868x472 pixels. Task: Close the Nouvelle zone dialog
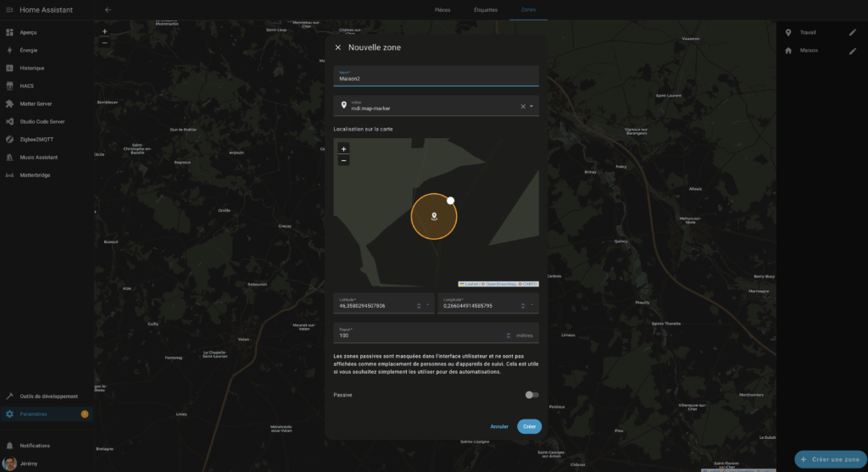click(338, 47)
